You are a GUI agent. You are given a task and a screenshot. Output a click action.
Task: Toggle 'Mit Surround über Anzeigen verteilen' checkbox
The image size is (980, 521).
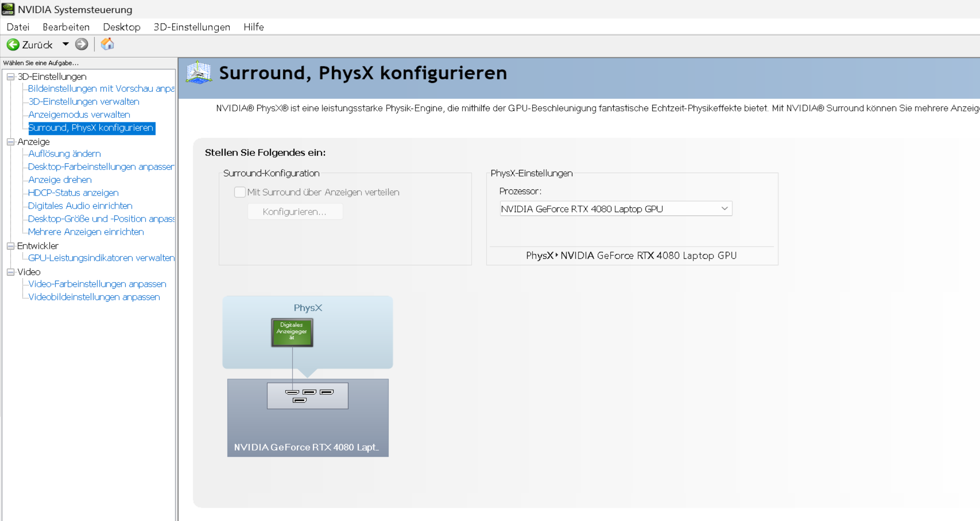click(x=240, y=192)
